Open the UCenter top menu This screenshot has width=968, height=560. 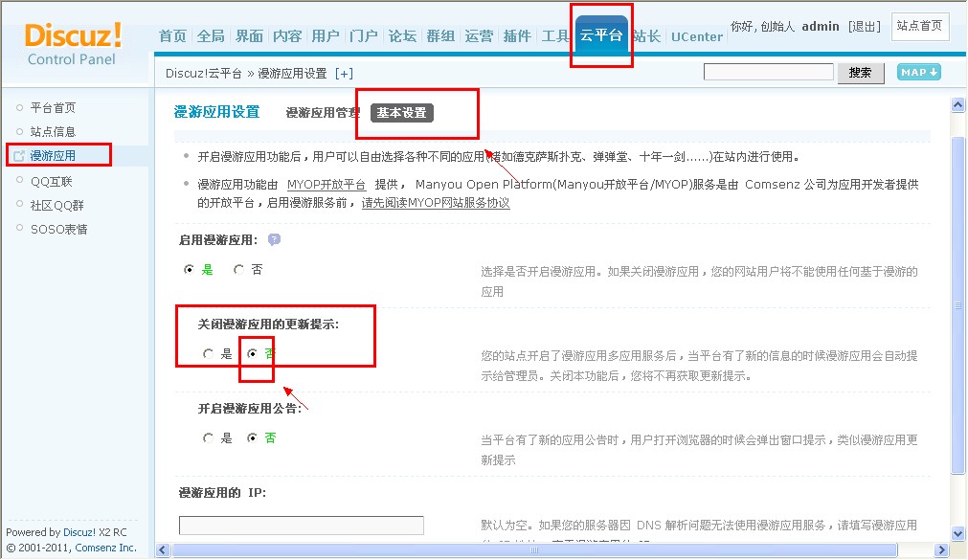coord(696,37)
